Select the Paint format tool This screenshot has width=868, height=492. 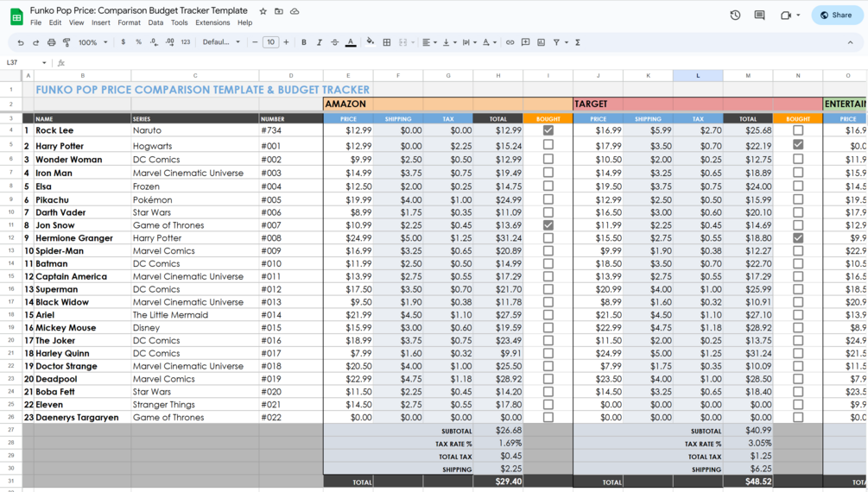pos(67,42)
